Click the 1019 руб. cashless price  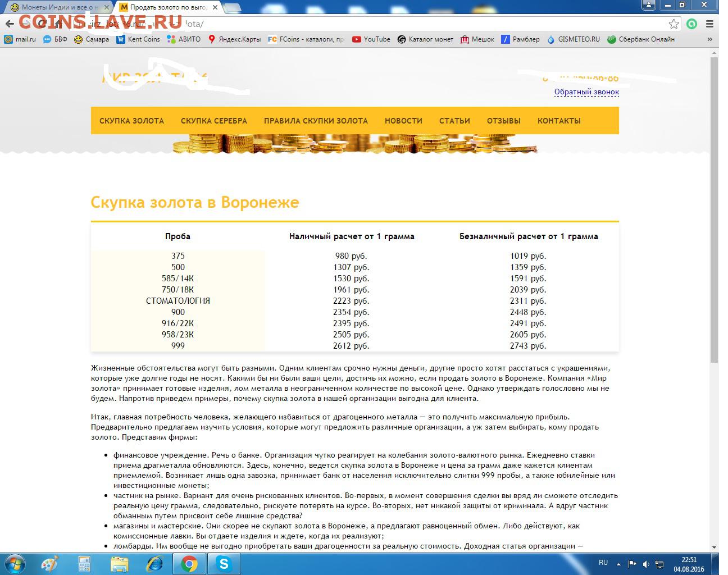pos(528,256)
